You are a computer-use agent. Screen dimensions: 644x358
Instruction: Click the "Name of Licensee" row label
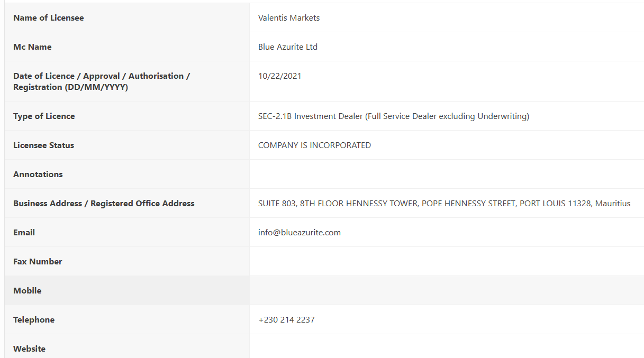tap(48, 18)
